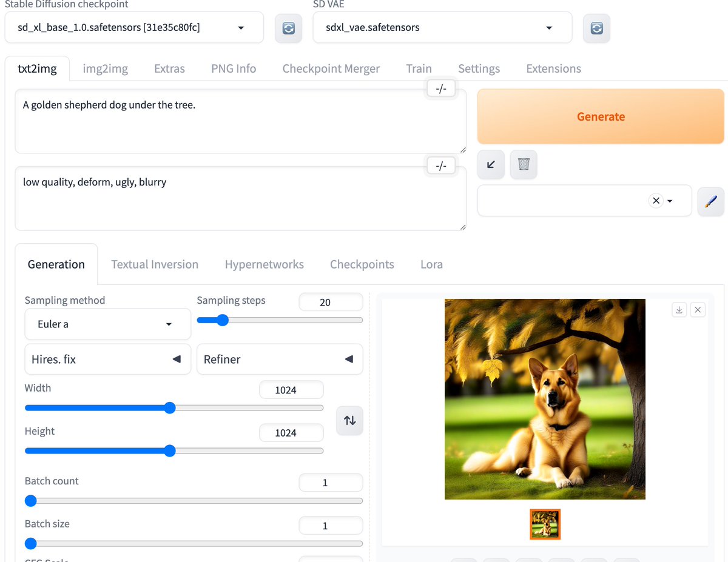This screenshot has width=728, height=562.
Task: Adjust the Width slider
Action: [174, 408]
